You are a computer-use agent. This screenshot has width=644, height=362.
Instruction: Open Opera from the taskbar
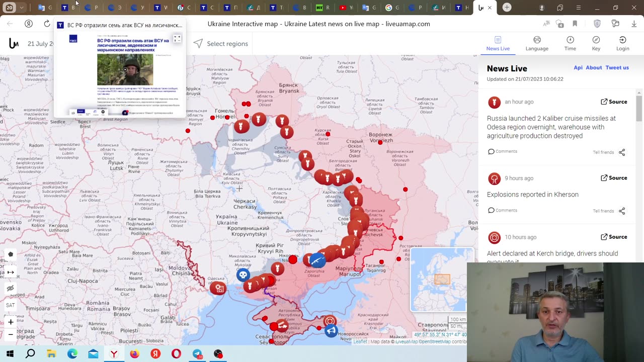176,354
